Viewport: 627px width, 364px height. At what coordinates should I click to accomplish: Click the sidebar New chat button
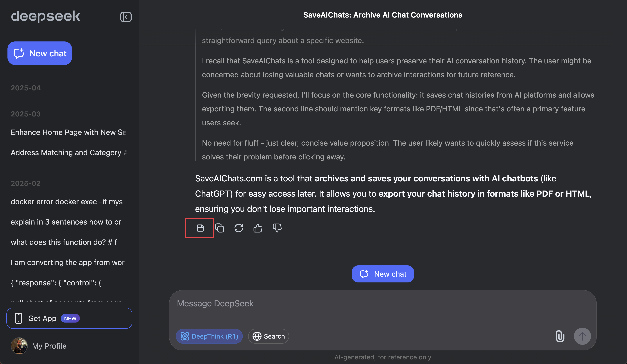click(x=40, y=53)
